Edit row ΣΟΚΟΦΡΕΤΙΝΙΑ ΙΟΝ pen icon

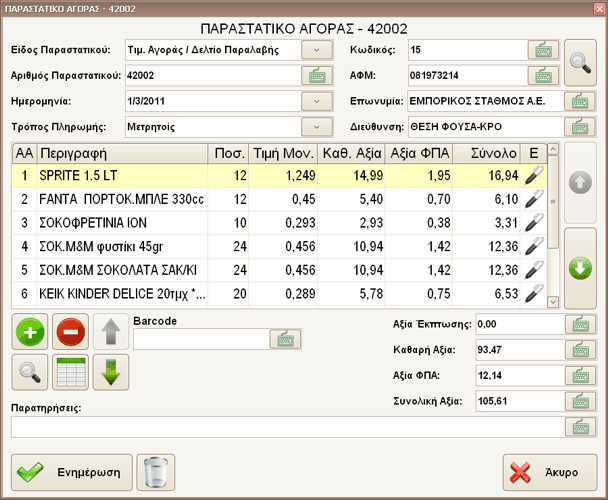tap(534, 223)
